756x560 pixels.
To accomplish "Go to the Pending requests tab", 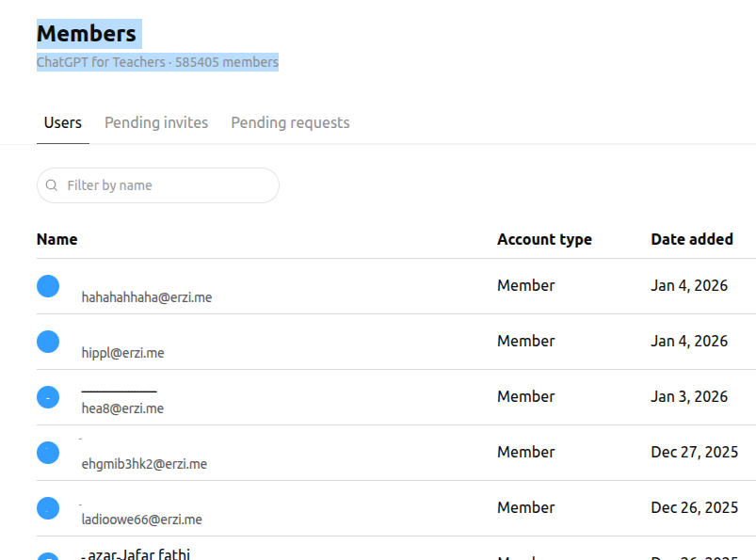I will tap(290, 122).
